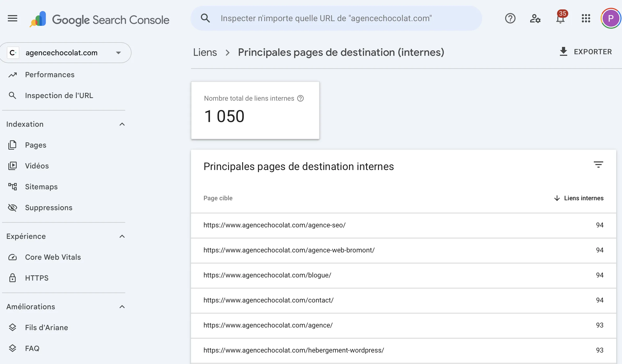The height and width of the screenshot is (364, 622).
Task: Open the hebergement-wordpress page row
Action: 403,350
